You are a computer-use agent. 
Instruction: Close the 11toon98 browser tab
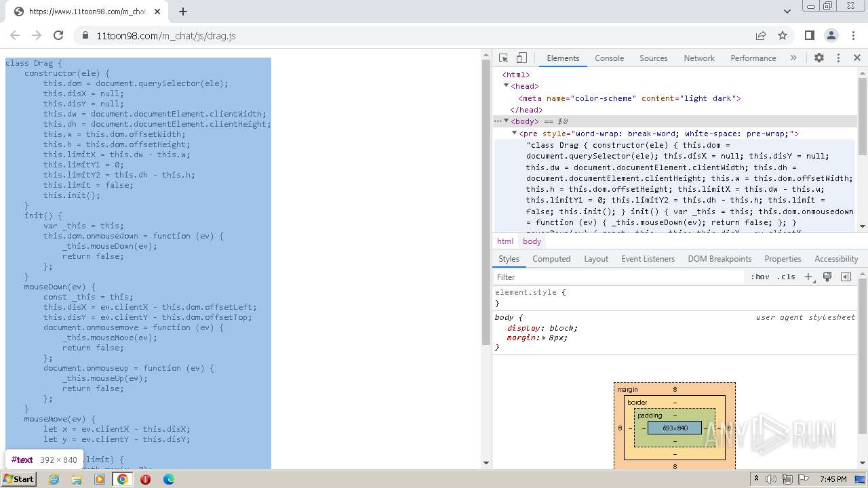point(157,12)
